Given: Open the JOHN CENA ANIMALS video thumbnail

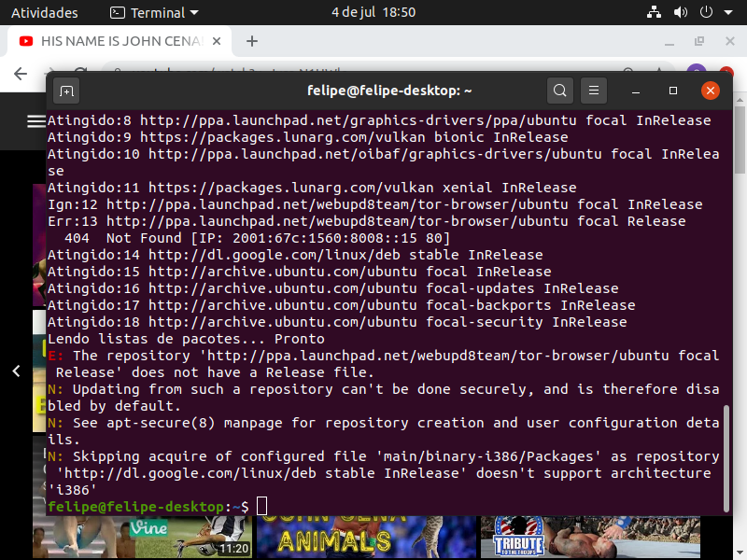Looking at the screenshot, I should point(366,538).
